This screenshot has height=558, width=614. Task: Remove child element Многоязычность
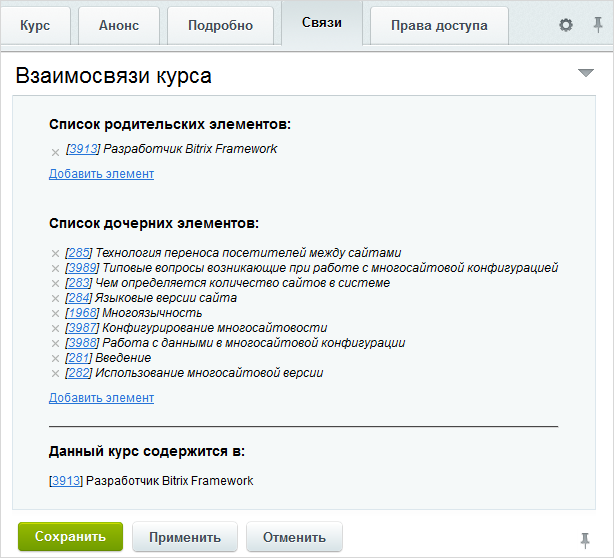click(x=55, y=313)
